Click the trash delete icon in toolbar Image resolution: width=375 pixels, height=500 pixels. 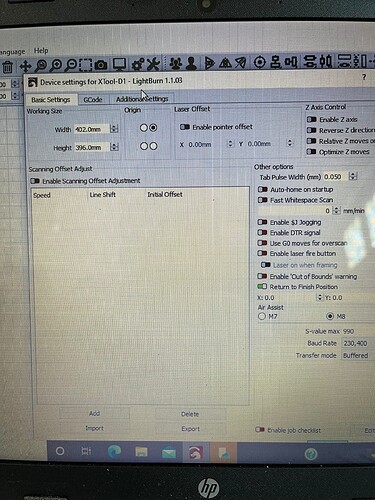(7, 67)
